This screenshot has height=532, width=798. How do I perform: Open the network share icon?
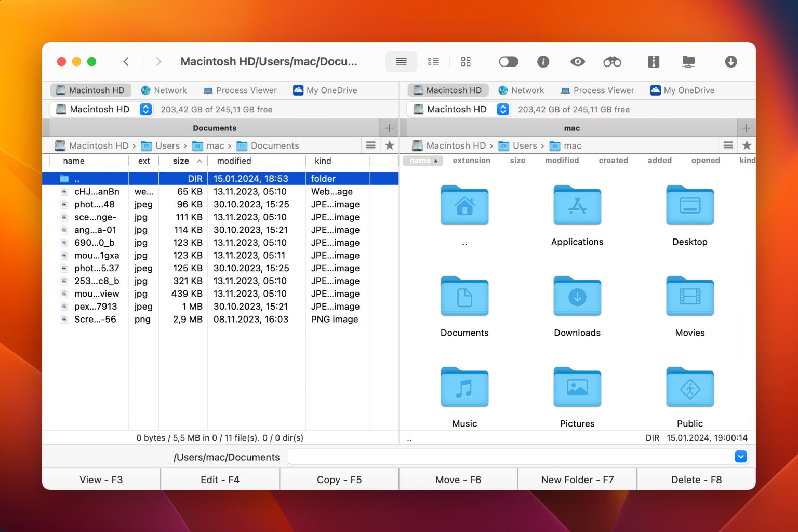pyautogui.click(x=688, y=61)
